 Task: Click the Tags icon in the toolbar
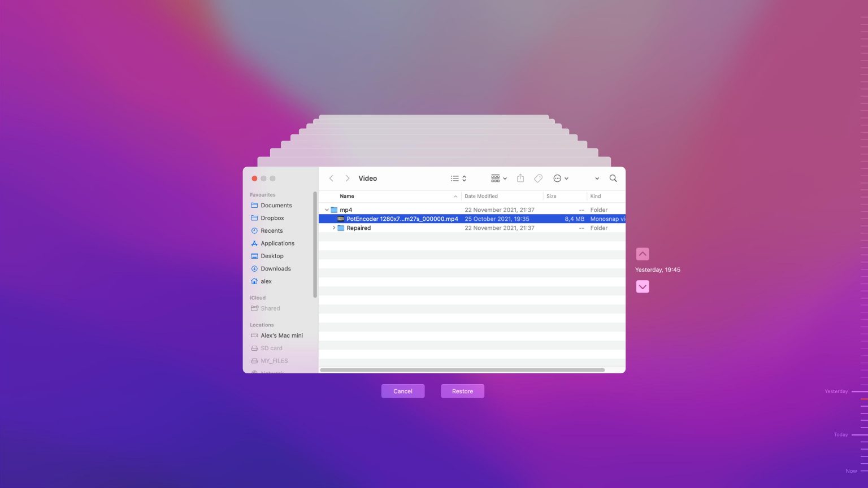pyautogui.click(x=538, y=178)
